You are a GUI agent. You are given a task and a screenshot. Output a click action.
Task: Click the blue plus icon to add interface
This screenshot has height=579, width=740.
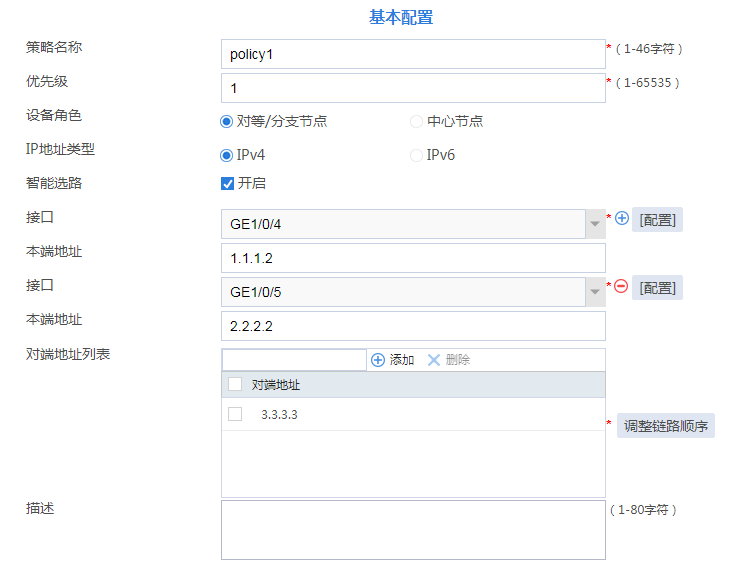621,219
